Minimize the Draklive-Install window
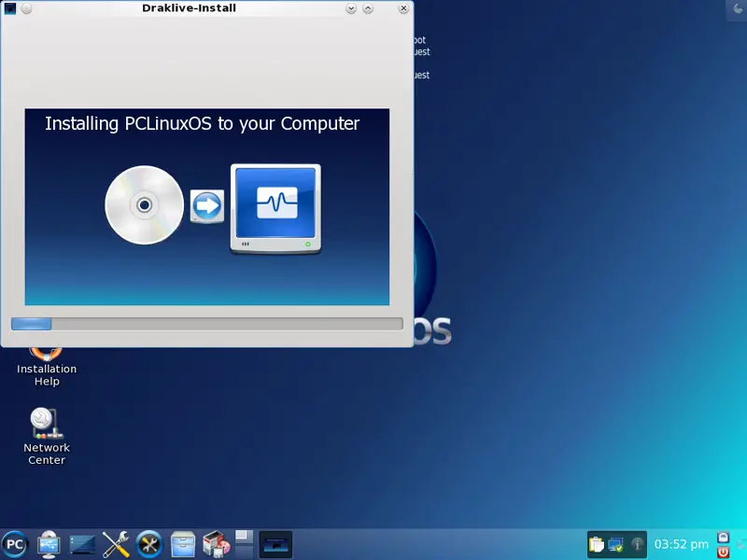The height and width of the screenshot is (560, 747). tap(351, 8)
